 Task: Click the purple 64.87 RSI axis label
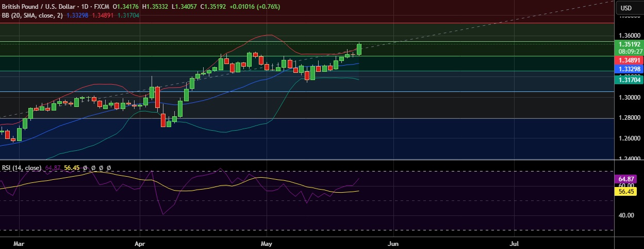point(626,179)
